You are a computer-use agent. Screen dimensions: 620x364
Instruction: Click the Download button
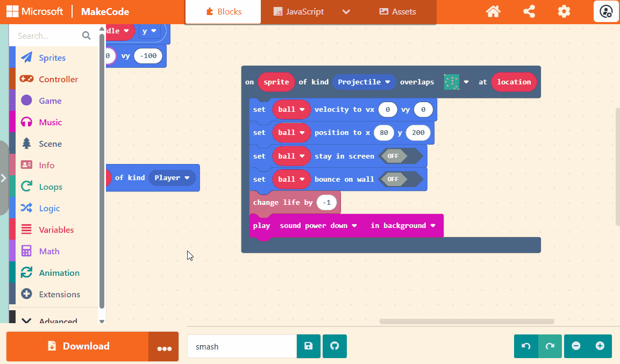[x=77, y=346]
